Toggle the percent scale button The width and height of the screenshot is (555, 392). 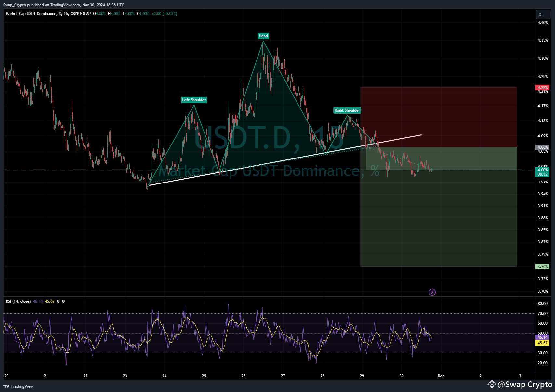[543, 15]
